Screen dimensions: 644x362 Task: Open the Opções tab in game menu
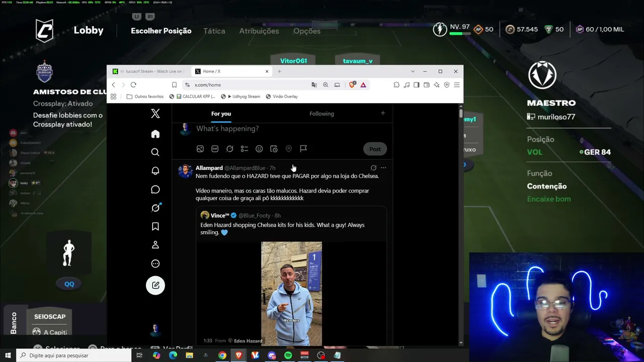[307, 31]
